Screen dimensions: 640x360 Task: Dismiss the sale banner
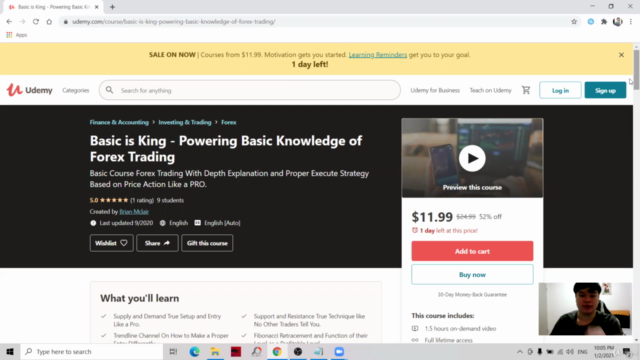click(621, 55)
